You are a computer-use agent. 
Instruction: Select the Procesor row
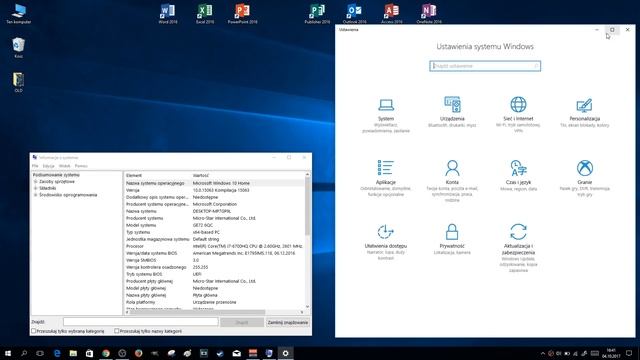coord(215,246)
